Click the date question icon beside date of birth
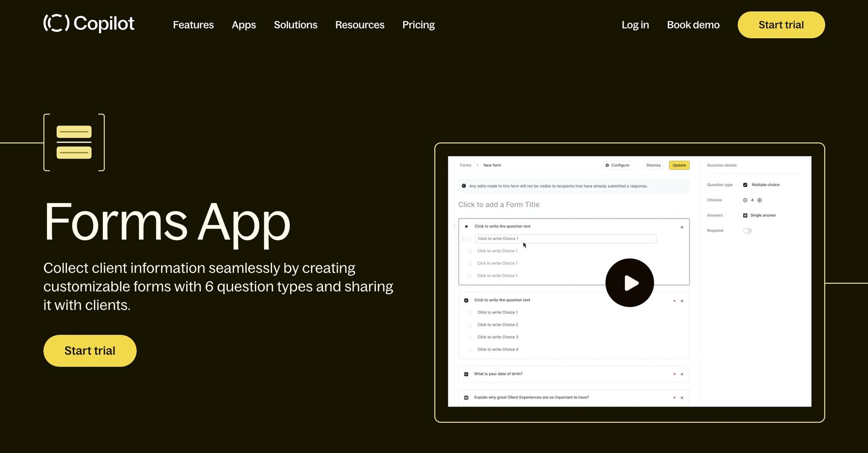The height and width of the screenshot is (453, 868). click(466, 374)
